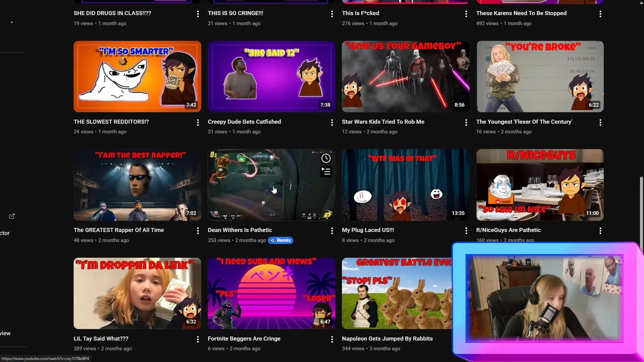Click title 'These Karens Need To Be Stopped'
The image size is (644, 362).
tap(521, 13)
